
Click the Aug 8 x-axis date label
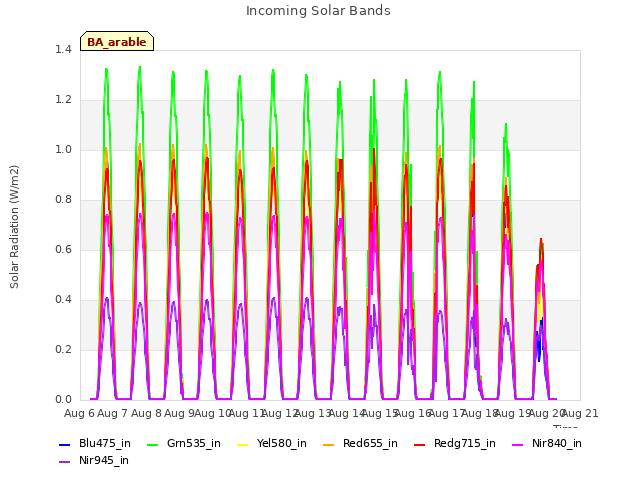pyautogui.click(x=146, y=413)
